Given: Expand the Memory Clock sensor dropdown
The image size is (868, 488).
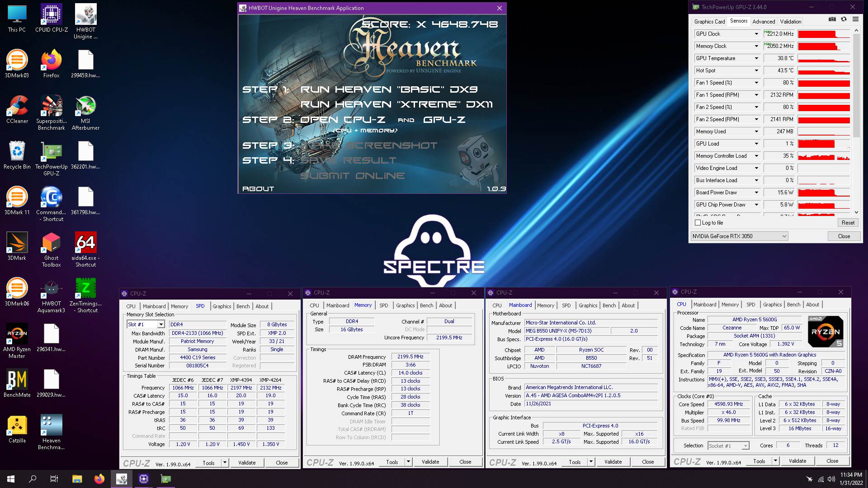Looking at the screenshot, I should click(756, 46).
